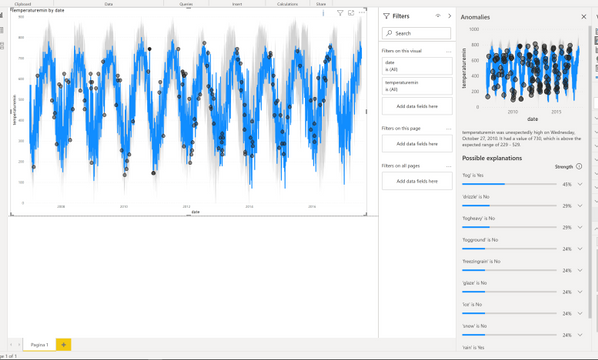Open the date filter card
Image resolution: width=598 pixels, height=360 pixels.
[x=417, y=66]
